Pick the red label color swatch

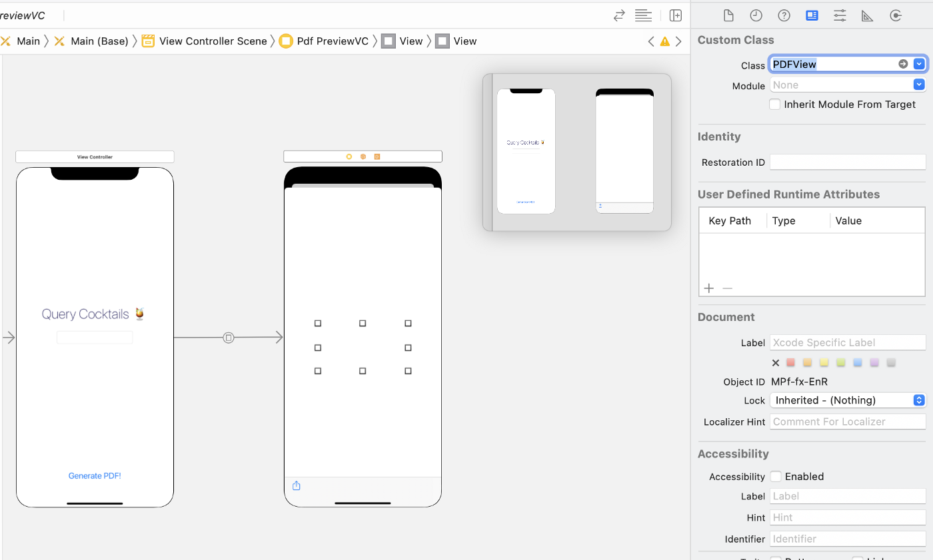pos(790,363)
